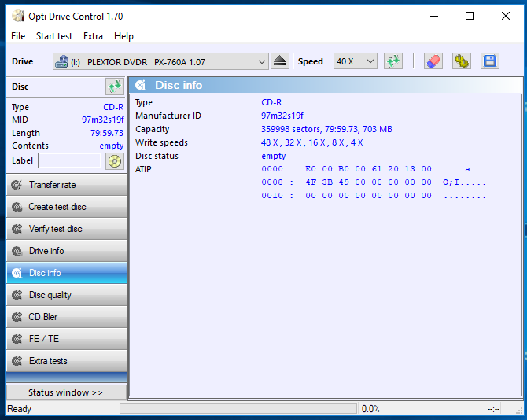
Task: Click manufacturer ID value 97m32s19f in panel
Action: click(282, 116)
